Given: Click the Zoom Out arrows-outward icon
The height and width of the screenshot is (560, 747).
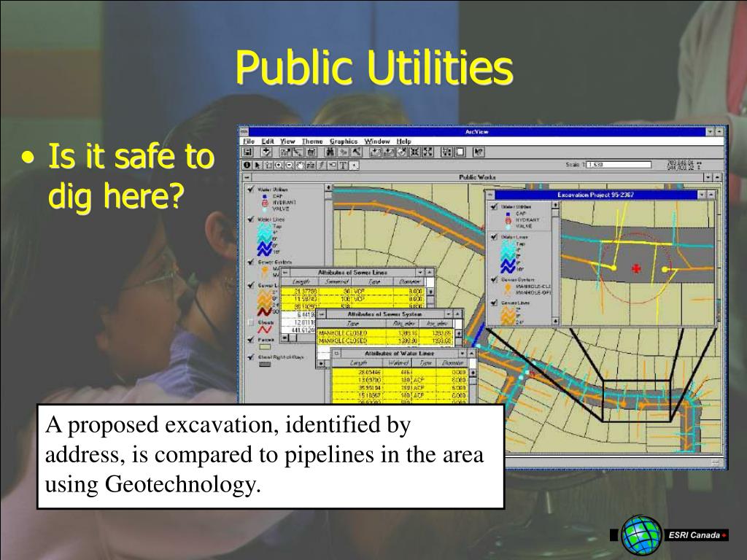Looking at the screenshot, I should coord(427,152).
